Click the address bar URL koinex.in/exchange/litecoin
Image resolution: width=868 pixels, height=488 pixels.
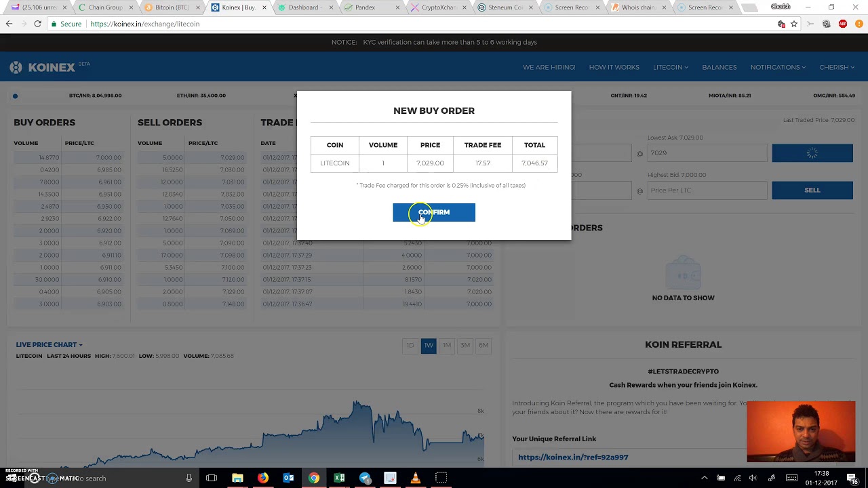pos(144,24)
